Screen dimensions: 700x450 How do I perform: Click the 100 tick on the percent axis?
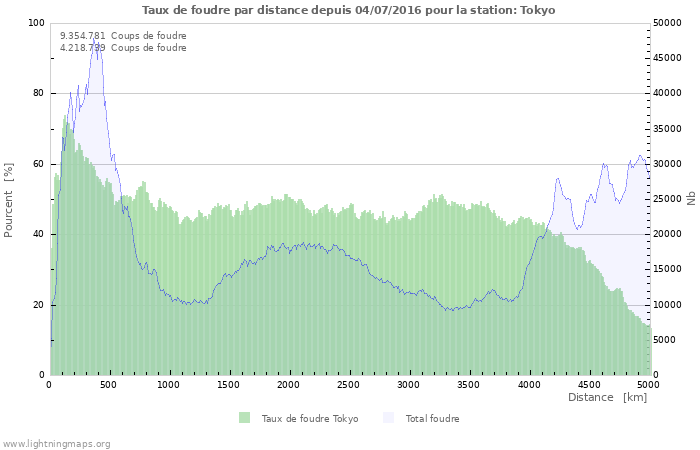coord(37,23)
